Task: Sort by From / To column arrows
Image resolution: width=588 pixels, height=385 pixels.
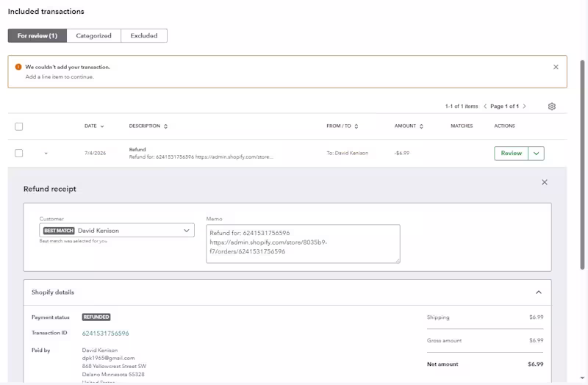Action: coord(356,126)
